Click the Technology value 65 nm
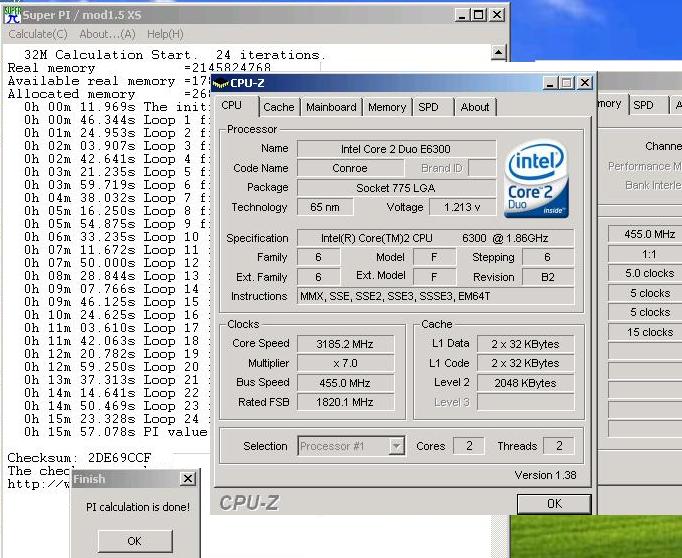 coord(324,207)
